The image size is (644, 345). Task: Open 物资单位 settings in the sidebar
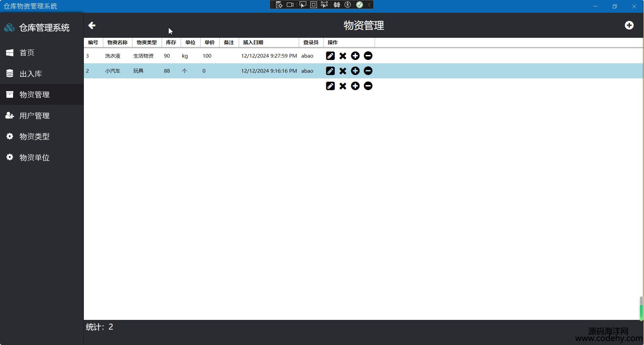click(42, 157)
